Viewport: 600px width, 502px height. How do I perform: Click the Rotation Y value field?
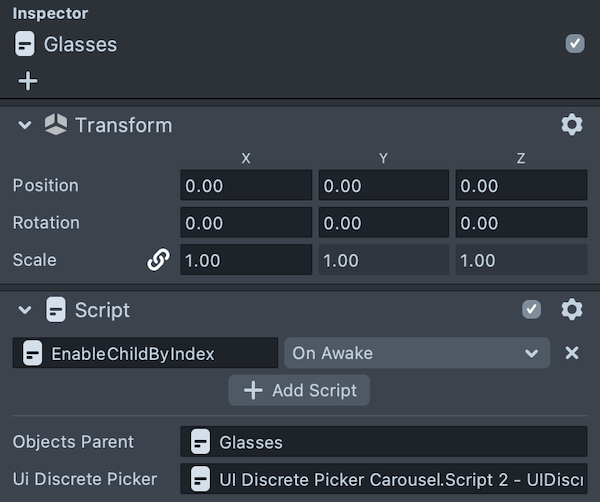click(383, 223)
